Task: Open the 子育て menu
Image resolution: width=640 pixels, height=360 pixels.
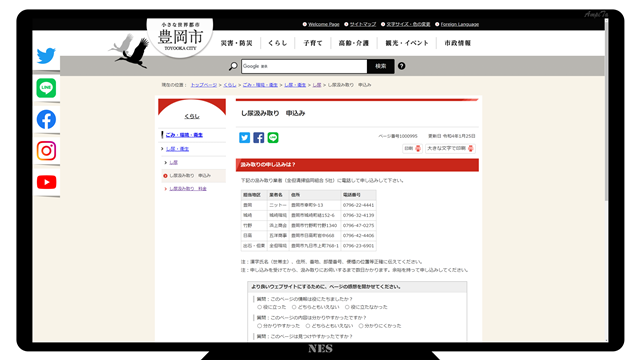Action: 313,43
